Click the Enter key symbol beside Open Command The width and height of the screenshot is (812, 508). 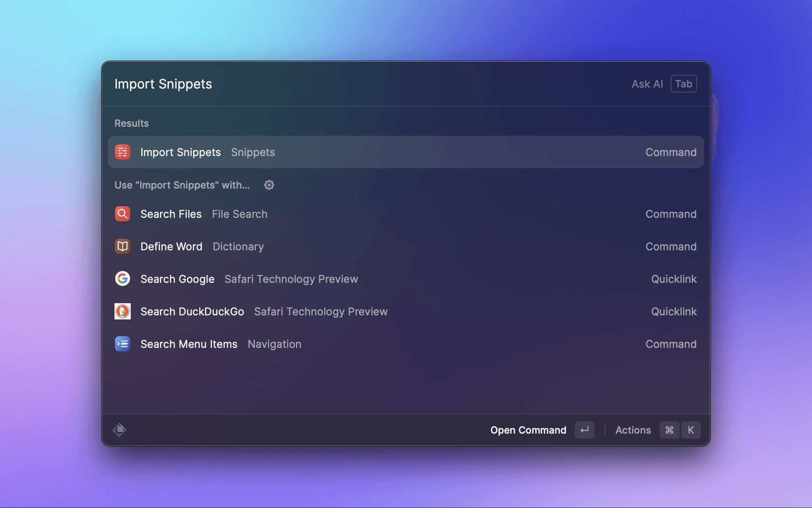584,430
